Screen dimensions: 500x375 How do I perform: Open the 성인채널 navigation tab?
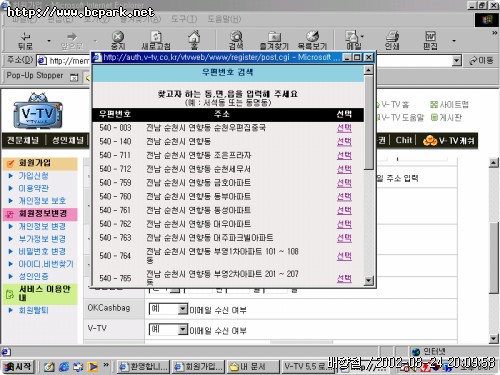click(68, 140)
